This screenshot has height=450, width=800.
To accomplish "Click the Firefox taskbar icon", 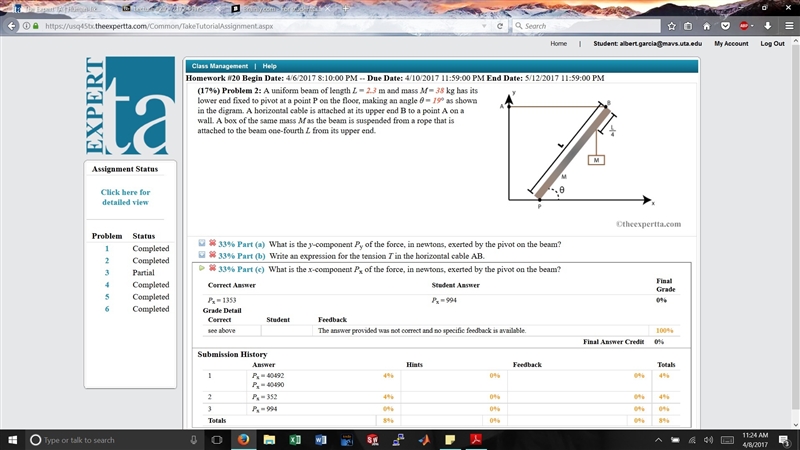I will pos(243,440).
